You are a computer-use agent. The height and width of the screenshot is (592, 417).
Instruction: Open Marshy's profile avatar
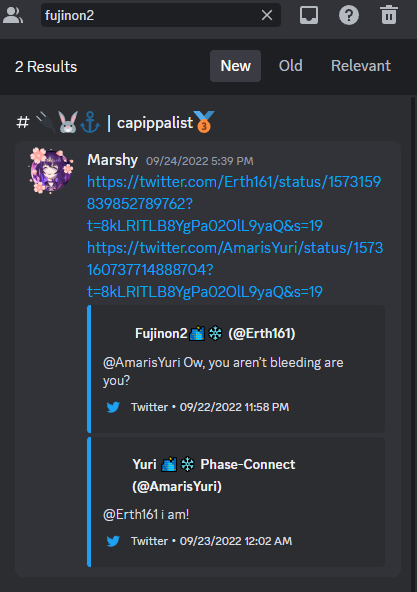(x=51, y=170)
